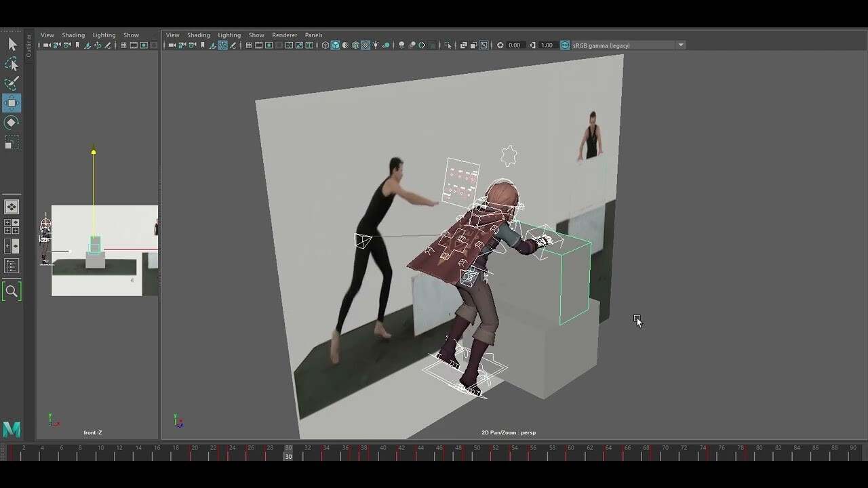Activate the 2D Pan/Zoom icon in persp toolbar

222,45
